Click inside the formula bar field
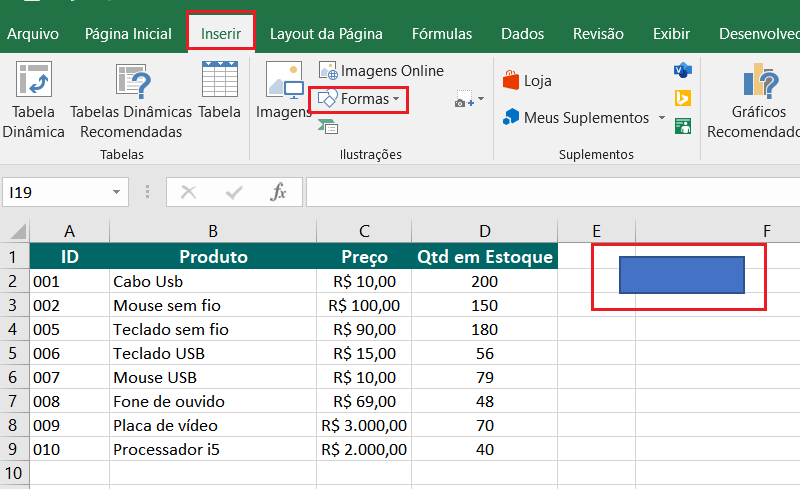Viewport: 800px width, 489px height. tap(550, 192)
